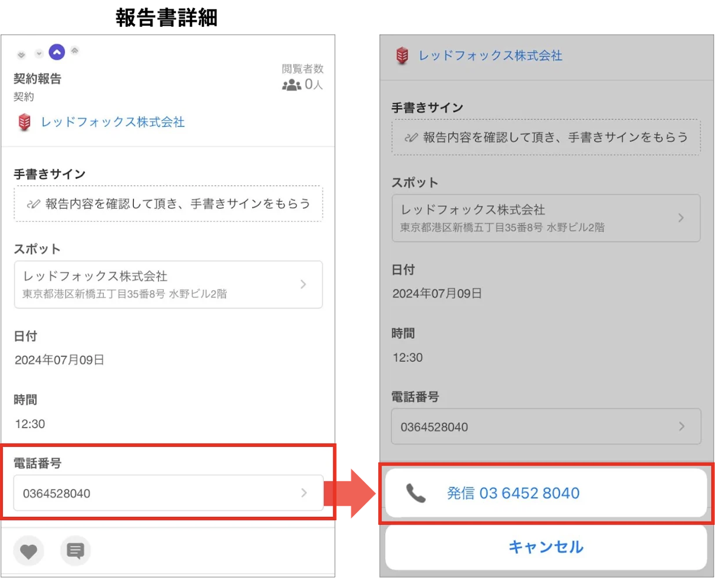Click the double-down chevron rating icon
This screenshot has width=727, height=588.
pos(22,55)
